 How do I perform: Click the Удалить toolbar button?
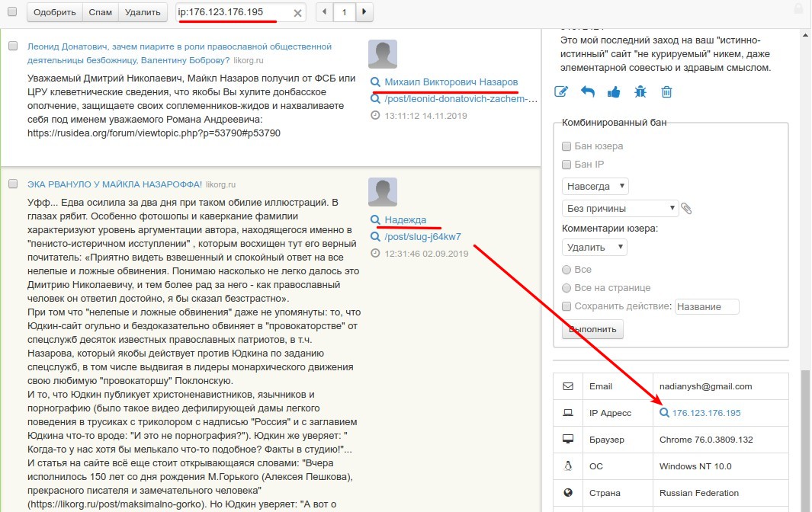tap(143, 12)
